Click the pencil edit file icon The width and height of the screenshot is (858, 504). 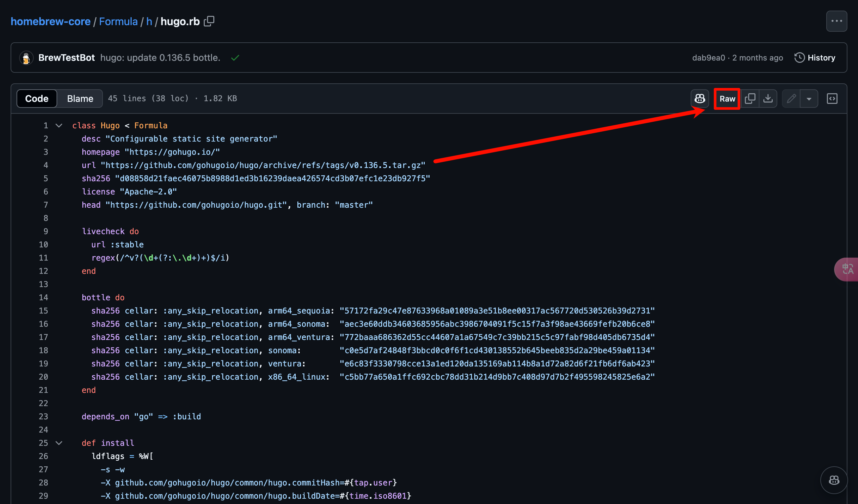click(x=791, y=99)
